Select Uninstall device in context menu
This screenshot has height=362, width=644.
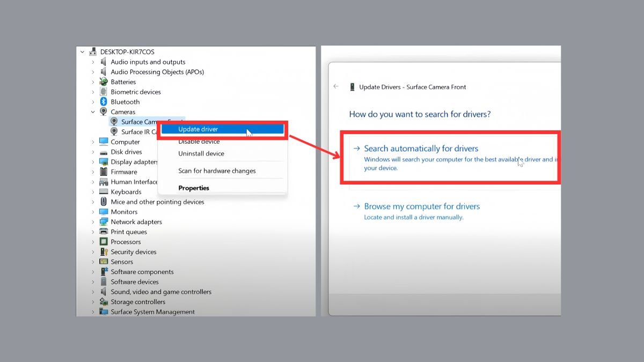[x=201, y=154]
